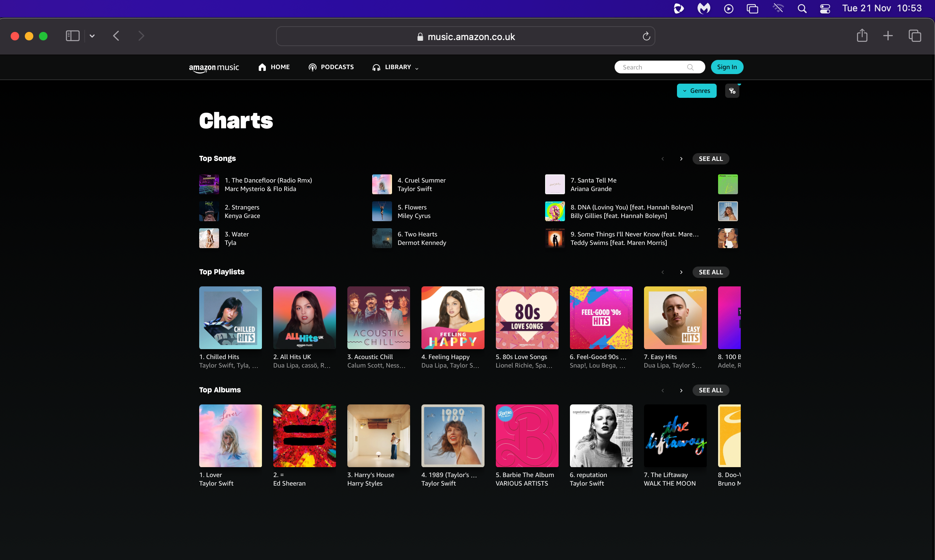Open the sidebar options chevron dropdown
Viewport: 935px width, 560px height.
(92, 36)
